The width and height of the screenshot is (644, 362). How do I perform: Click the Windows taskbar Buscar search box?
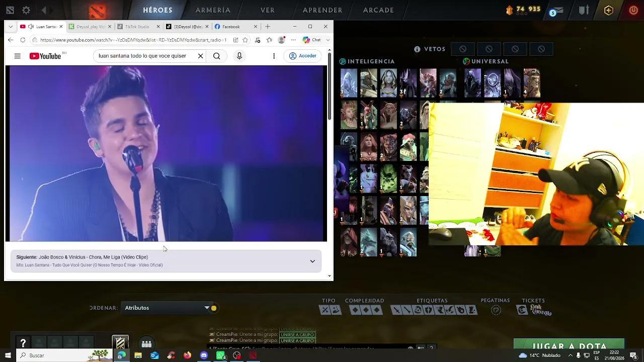(x=64, y=355)
